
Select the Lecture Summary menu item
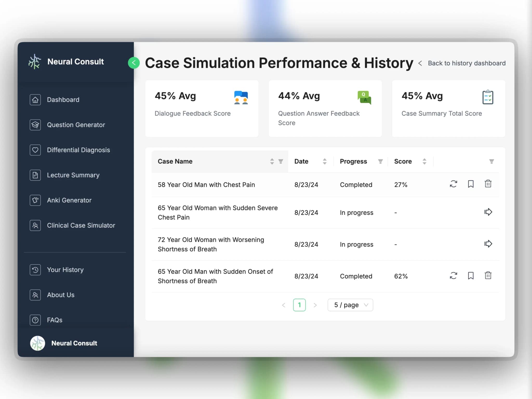[73, 175]
